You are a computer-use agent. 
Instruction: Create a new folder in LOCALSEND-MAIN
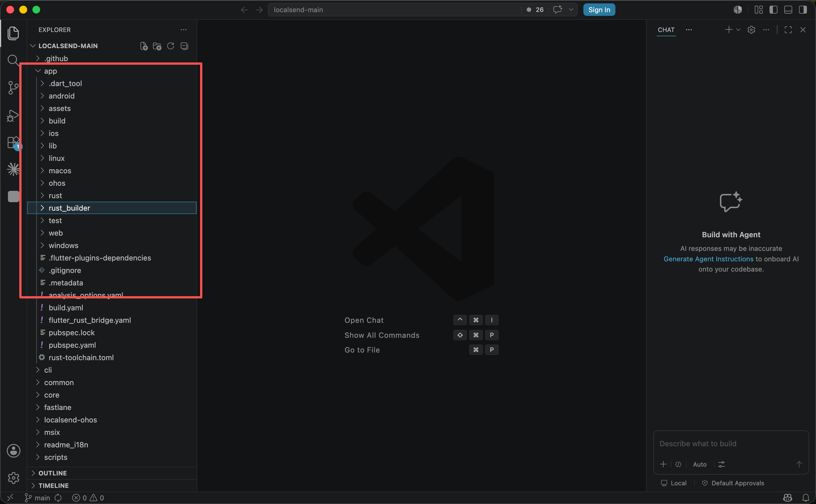point(157,46)
